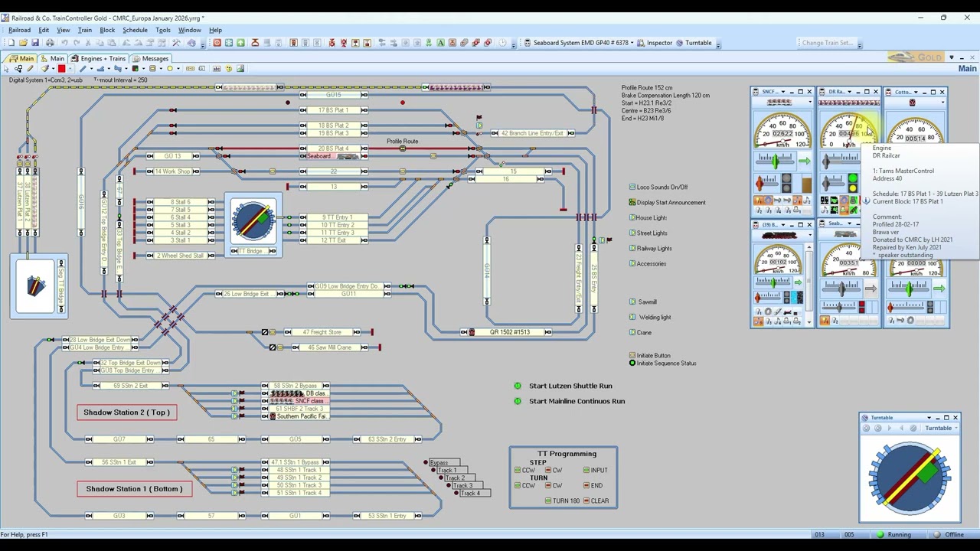Click the Gold edition train logo
Screen dimensions: 980x551
916,57
